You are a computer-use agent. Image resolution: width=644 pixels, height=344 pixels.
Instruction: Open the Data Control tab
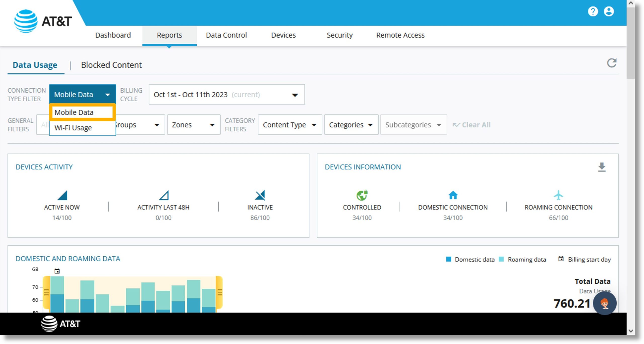pos(226,35)
